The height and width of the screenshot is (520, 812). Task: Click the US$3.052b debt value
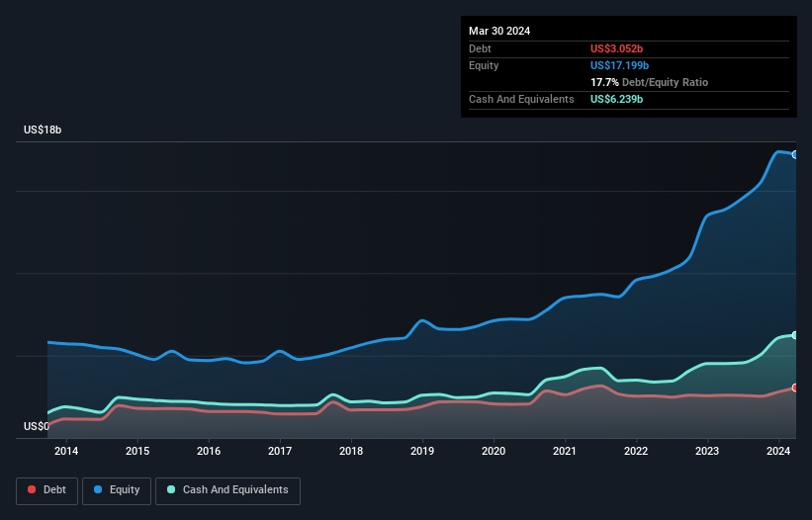click(616, 48)
